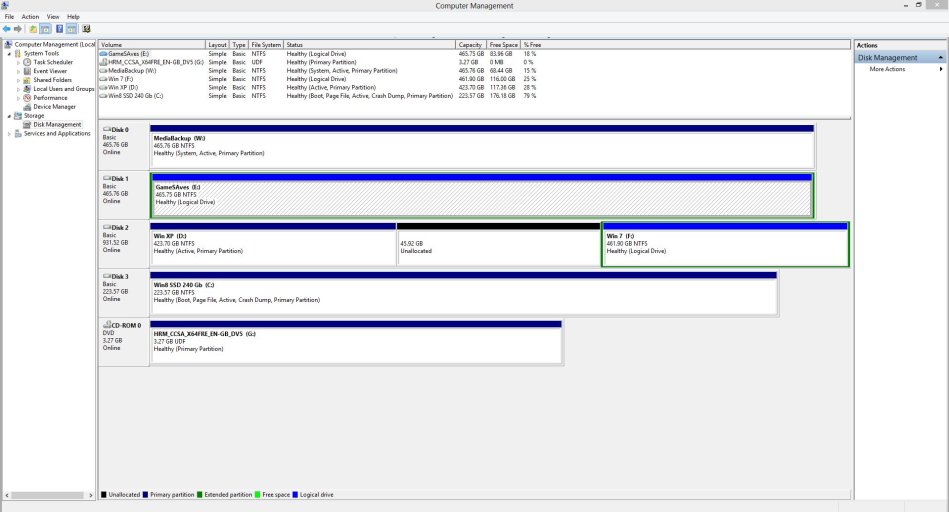Click the Disk 0 label box
The image size is (949, 512).
[124, 146]
